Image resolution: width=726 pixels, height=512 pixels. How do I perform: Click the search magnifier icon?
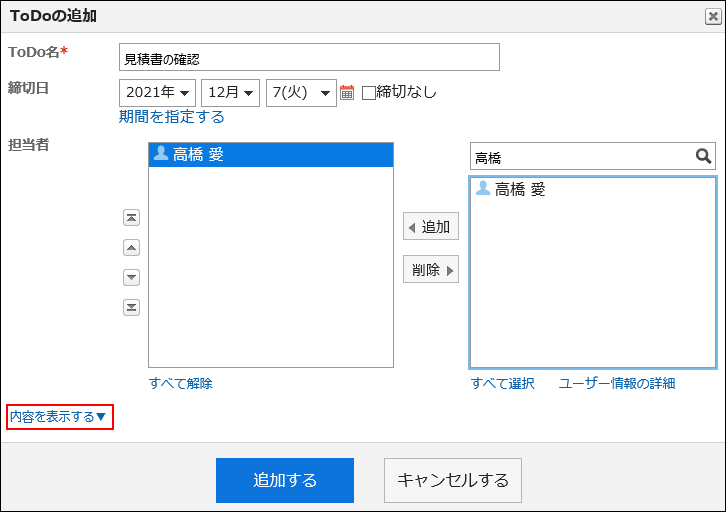click(x=703, y=156)
